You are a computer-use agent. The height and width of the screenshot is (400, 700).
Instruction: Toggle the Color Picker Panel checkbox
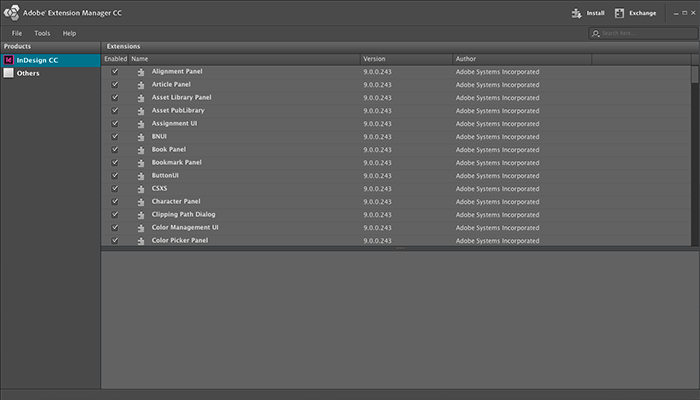click(x=115, y=240)
